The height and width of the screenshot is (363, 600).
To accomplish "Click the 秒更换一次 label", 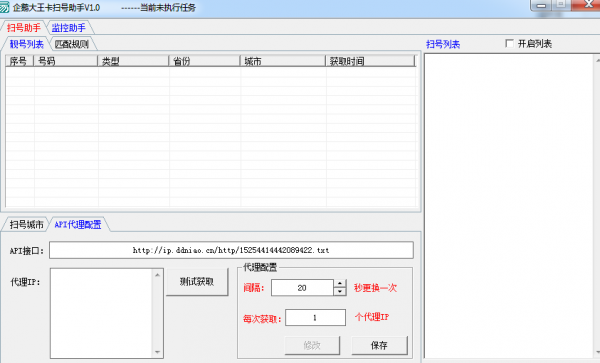I will pos(375,288).
